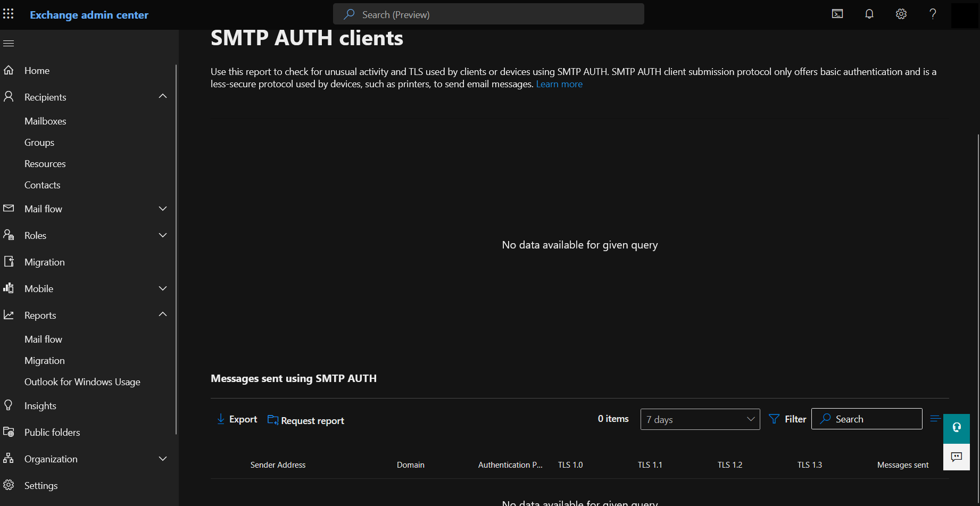Click the Home house icon
The image size is (980, 506).
9,70
